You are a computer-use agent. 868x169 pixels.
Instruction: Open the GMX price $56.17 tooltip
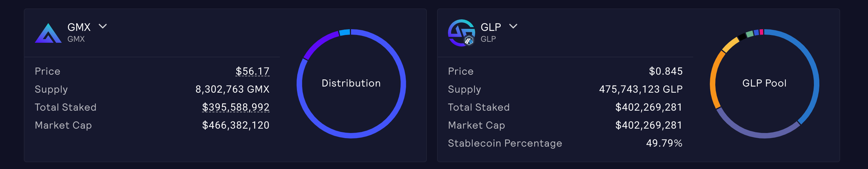(x=252, y=71)
